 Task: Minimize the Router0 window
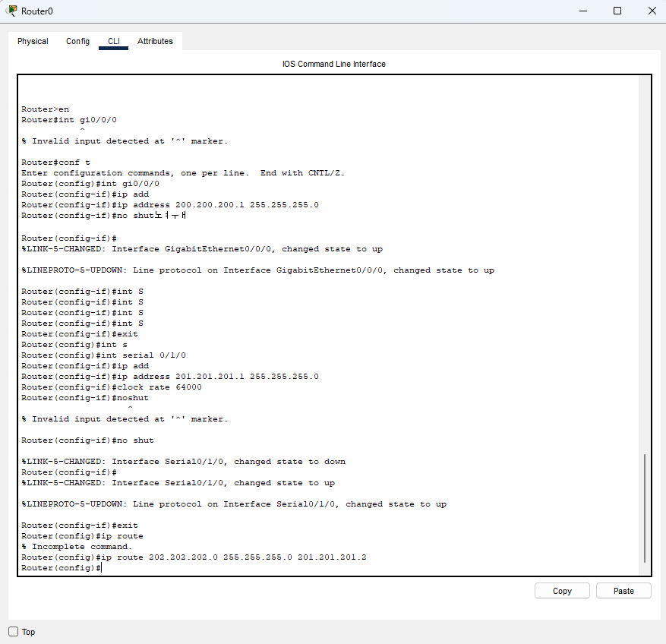point(583,11)
